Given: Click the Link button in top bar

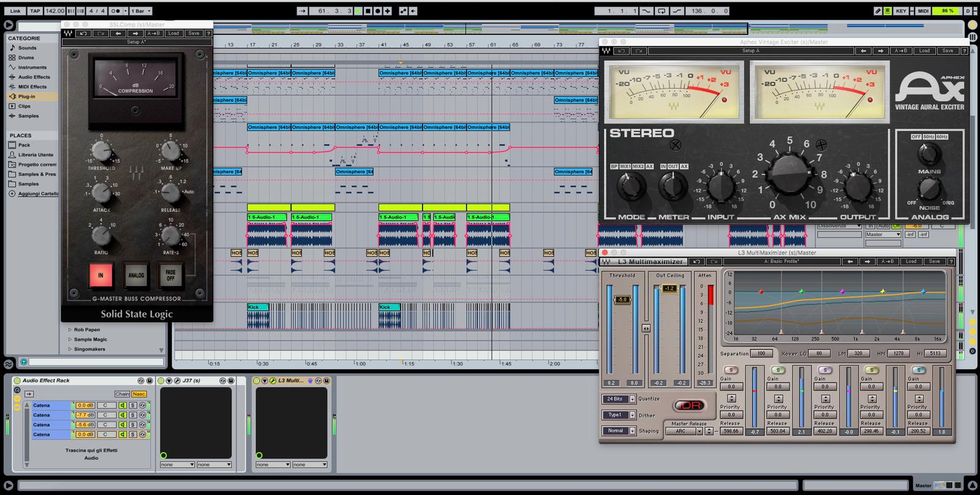Looking at the screenshot, I should coord(15,11).
